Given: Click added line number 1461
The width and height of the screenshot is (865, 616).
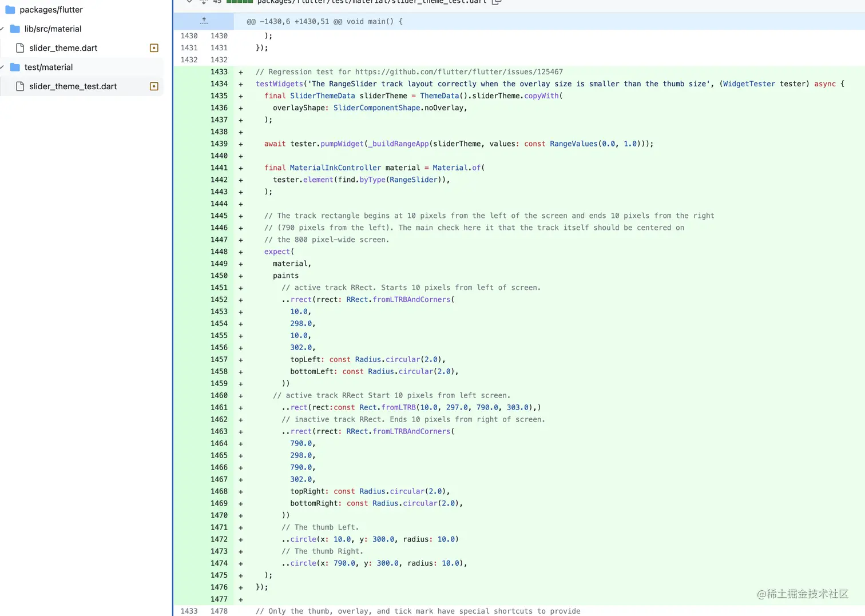Looking at the screenshot, I should point(219,408).
